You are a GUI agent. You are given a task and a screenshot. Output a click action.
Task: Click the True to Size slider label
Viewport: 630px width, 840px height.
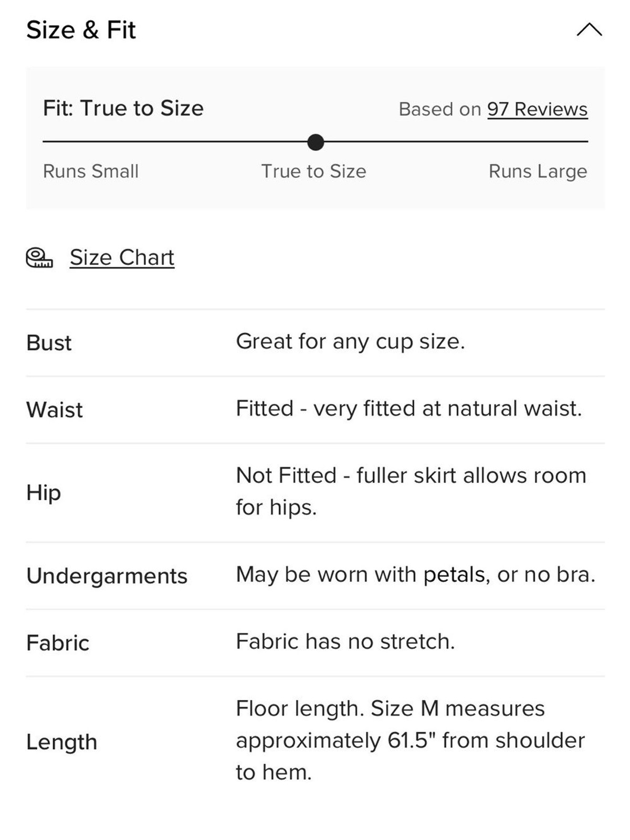[x=314, y=171]
